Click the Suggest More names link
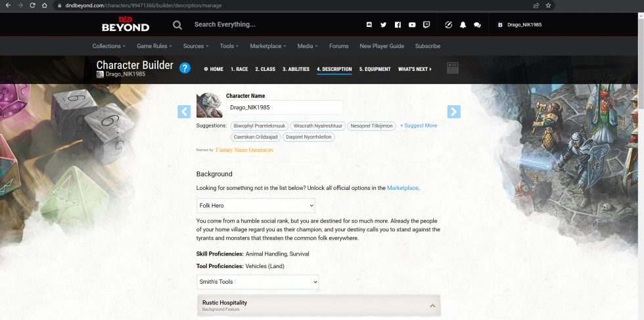644x320 pixels. [x=419, y=126]
